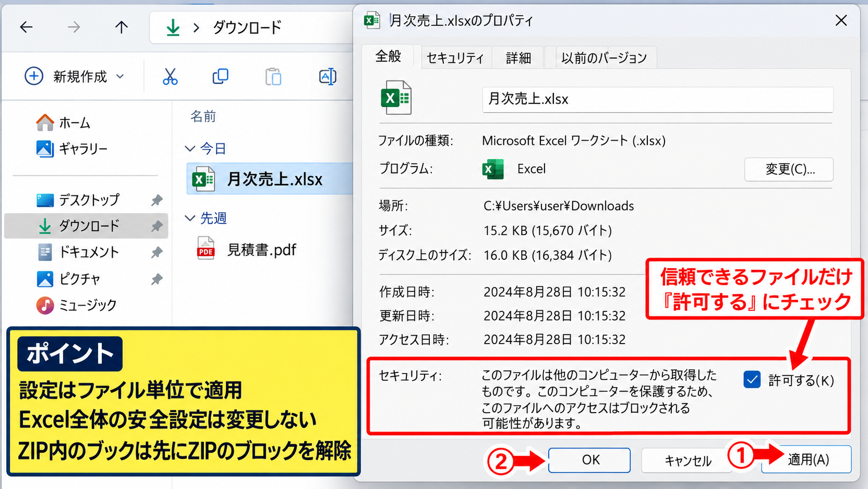The width and height of the screenshot is (868, 489).
Task: Click the Rename icon in Explorer toolbar
Action: point(327,76)
